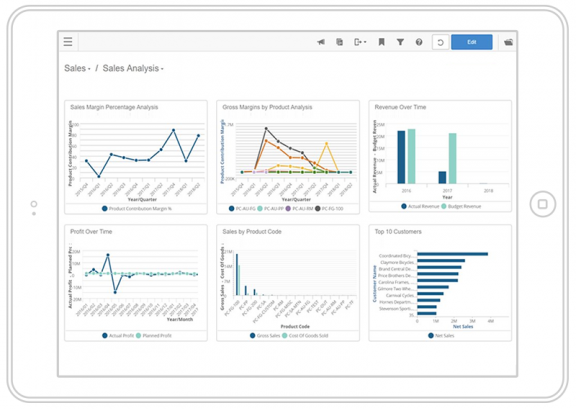Click the Coordinated Bicy... customer bar
Image resolution: width=576 pixels, height=409 pixels.
[453, 254]
